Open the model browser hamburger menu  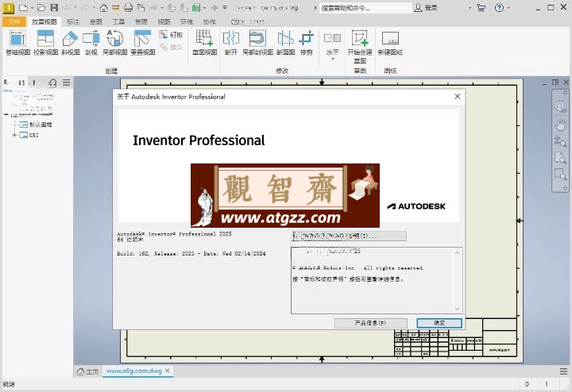coord(67,83)
